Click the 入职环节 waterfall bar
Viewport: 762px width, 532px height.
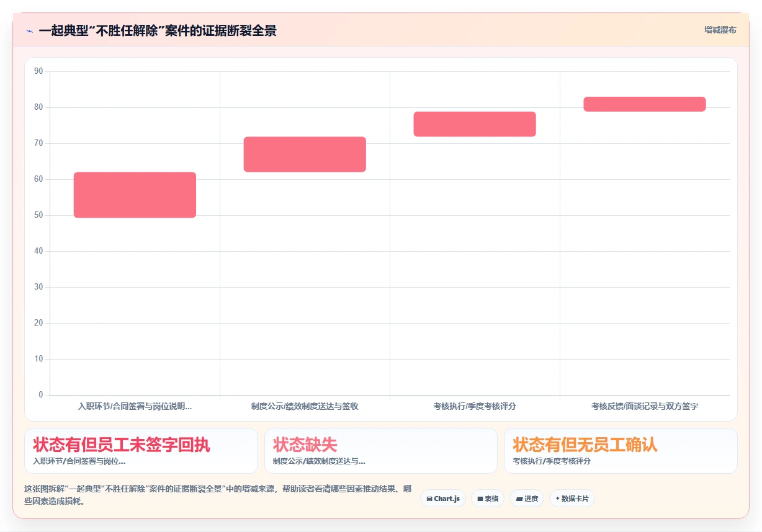point(135,195)
